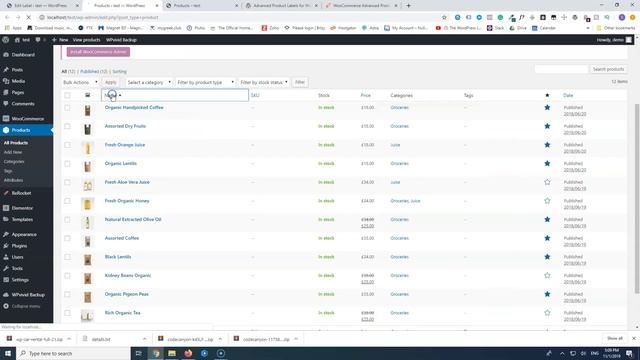Open Attributes under Products submenu
The image size is (640, 360).
point(13,180)
